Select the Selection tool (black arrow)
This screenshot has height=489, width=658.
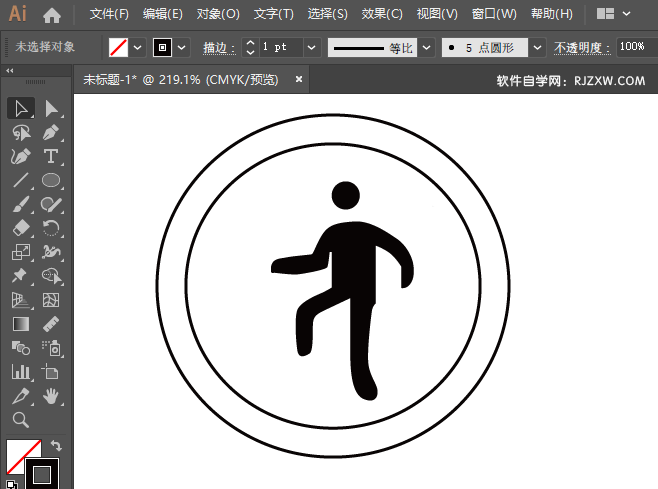pyautogui.click(x=21, y=109)
